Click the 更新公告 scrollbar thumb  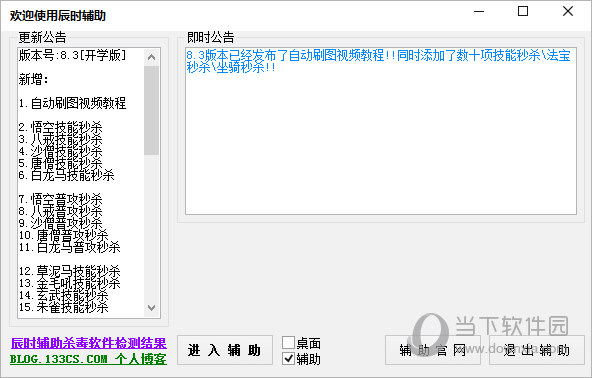[x=151, y=110]
